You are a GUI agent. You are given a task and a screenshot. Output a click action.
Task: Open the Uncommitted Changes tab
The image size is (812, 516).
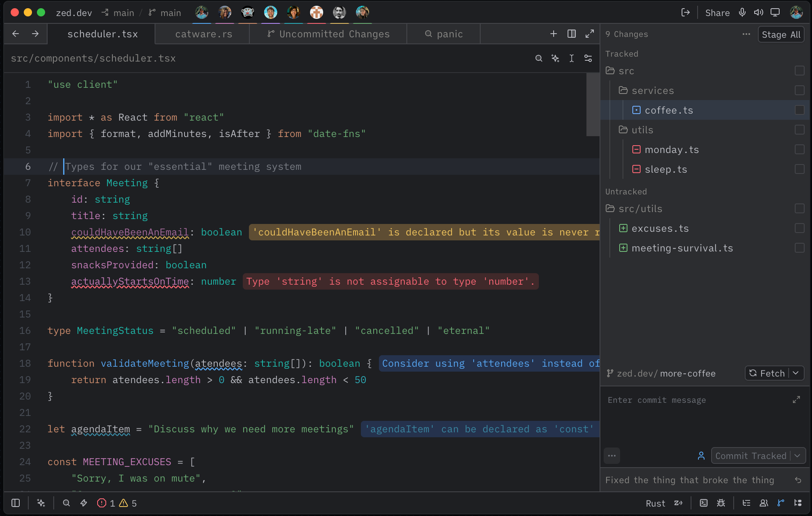(x=328, y=34)
